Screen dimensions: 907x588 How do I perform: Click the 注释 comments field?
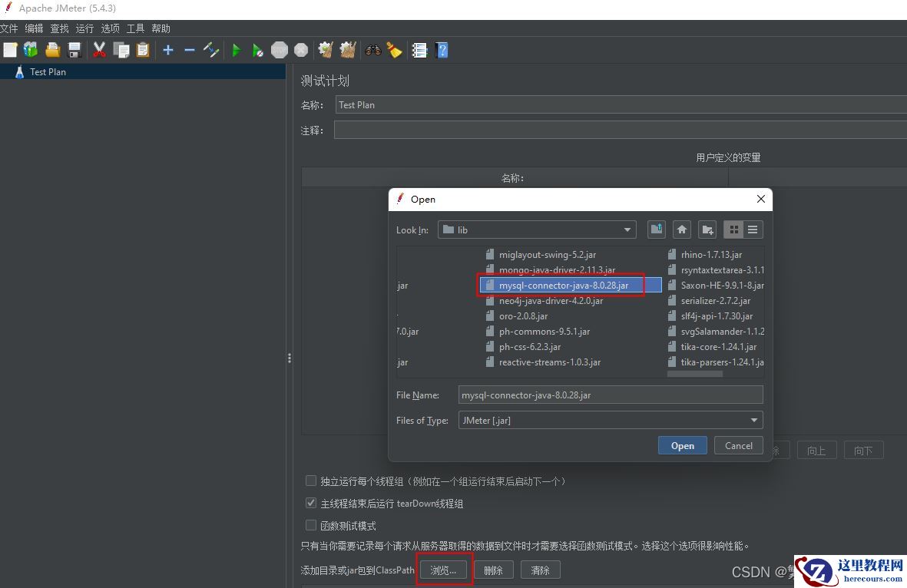(621, 130)
